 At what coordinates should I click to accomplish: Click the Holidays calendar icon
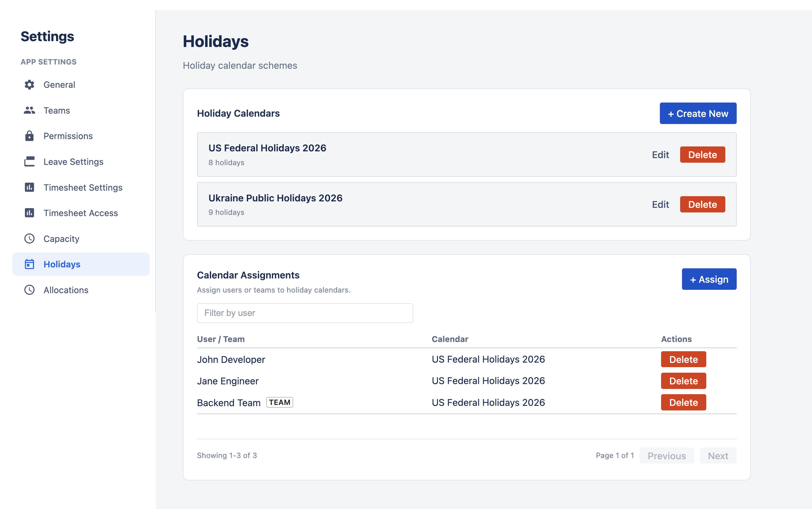[30, 264]
